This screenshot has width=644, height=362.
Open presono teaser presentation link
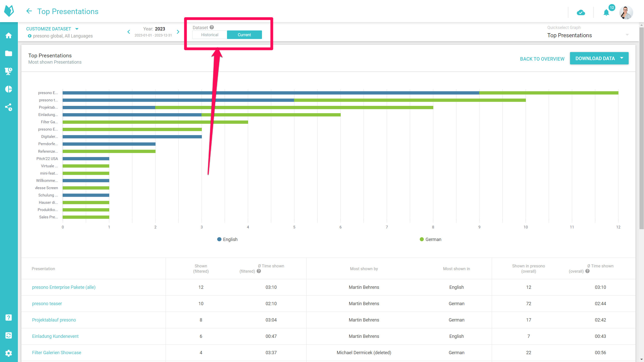click(47, 304)
